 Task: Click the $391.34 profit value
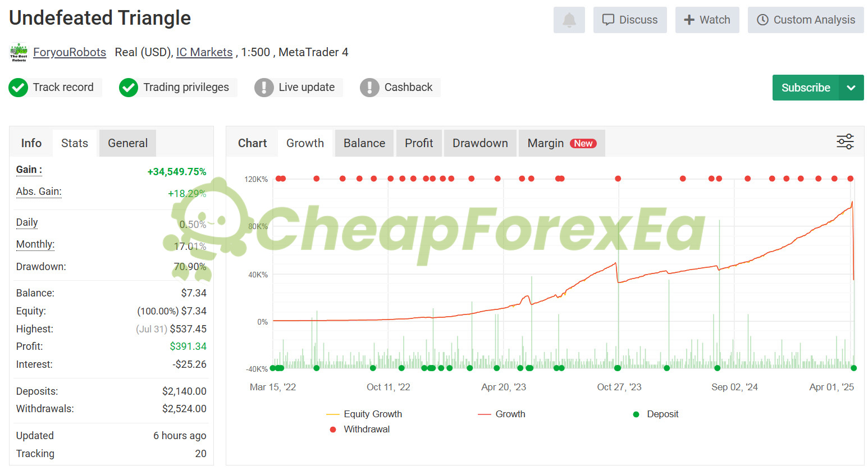(x=188, y=346)
